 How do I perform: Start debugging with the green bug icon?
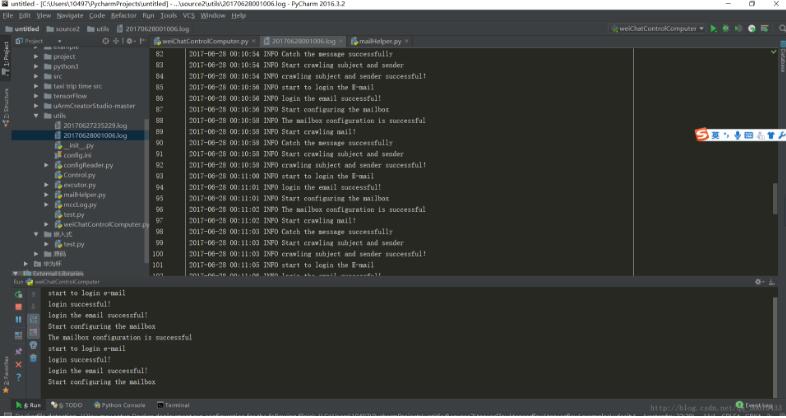click(725, 29)
